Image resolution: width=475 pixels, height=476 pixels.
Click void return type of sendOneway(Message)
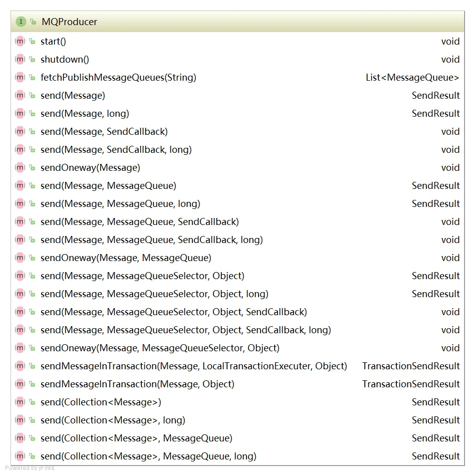(450, 167)
